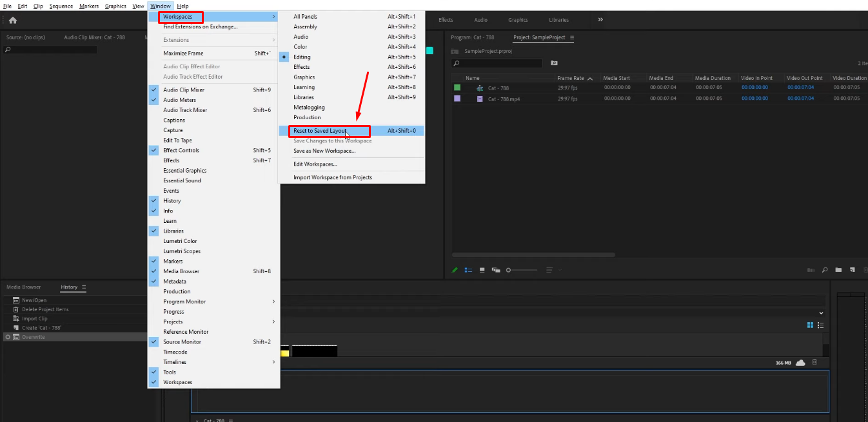The image size is (868, 422).
Task: Click the thumbnail zoom slider in Project panel
Action: point(509,270)
